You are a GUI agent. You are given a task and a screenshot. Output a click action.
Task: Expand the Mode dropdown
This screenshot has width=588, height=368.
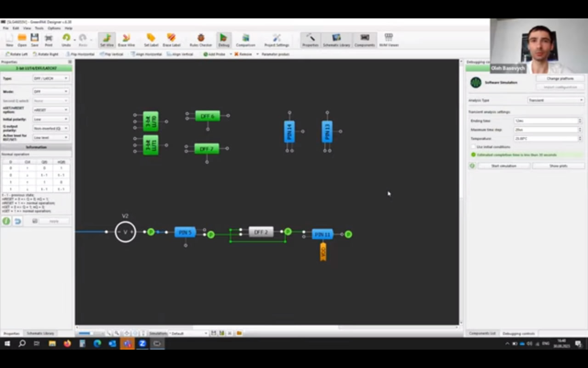[x=51, y=92]
